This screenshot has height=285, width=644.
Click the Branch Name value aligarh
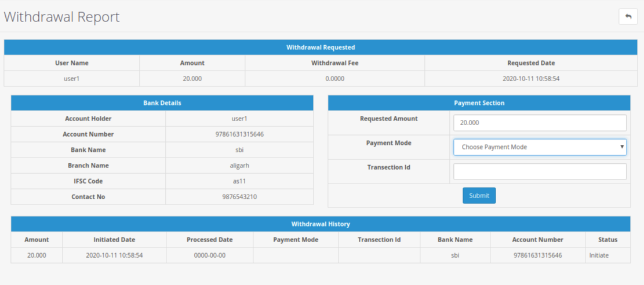[239, 166]
